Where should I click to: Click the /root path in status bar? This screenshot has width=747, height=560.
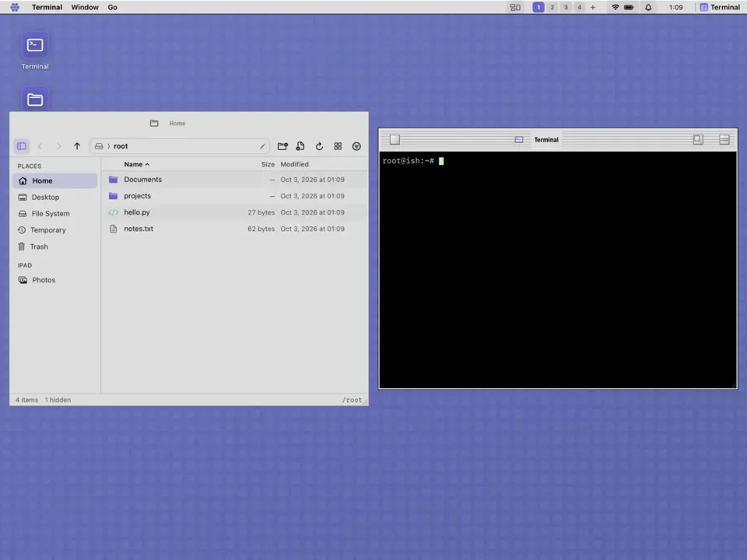[x=352, y=400]
